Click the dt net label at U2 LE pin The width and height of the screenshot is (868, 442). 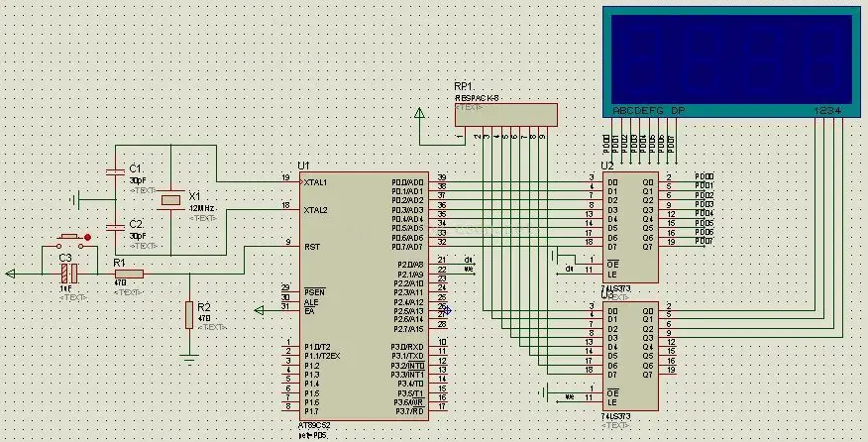[x=569, y=270]
